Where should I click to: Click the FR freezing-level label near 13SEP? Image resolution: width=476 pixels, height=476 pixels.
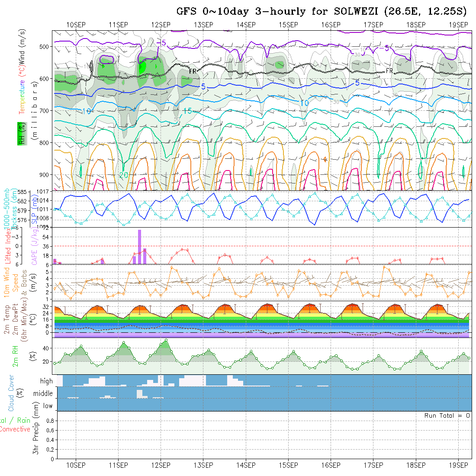pyautogui.click(x=193, y=71)
